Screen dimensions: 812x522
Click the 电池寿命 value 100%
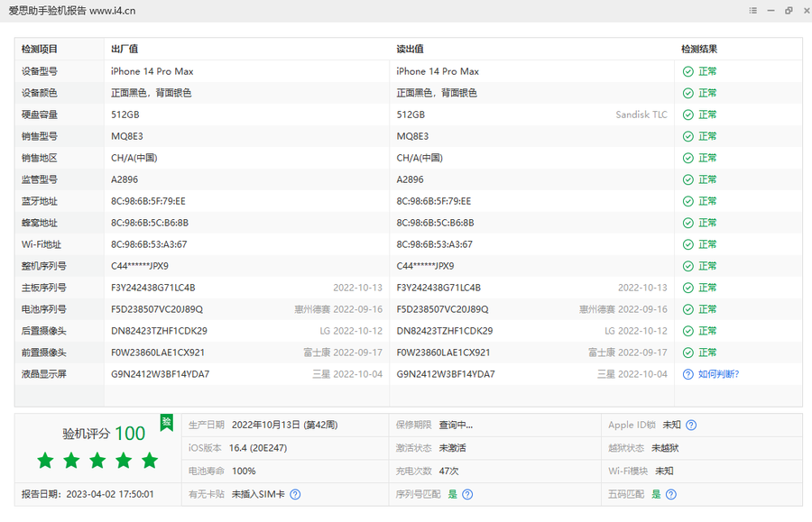[x=244, y=472]
